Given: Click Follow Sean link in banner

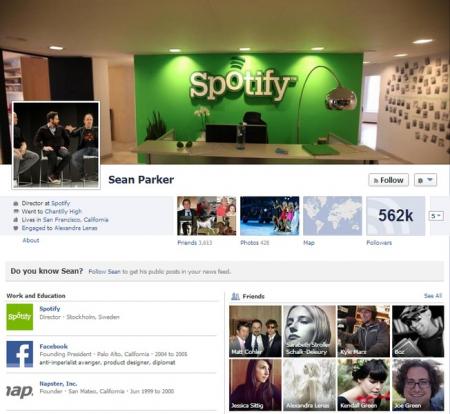Looking at the screenshot, I should click(104, 272).
